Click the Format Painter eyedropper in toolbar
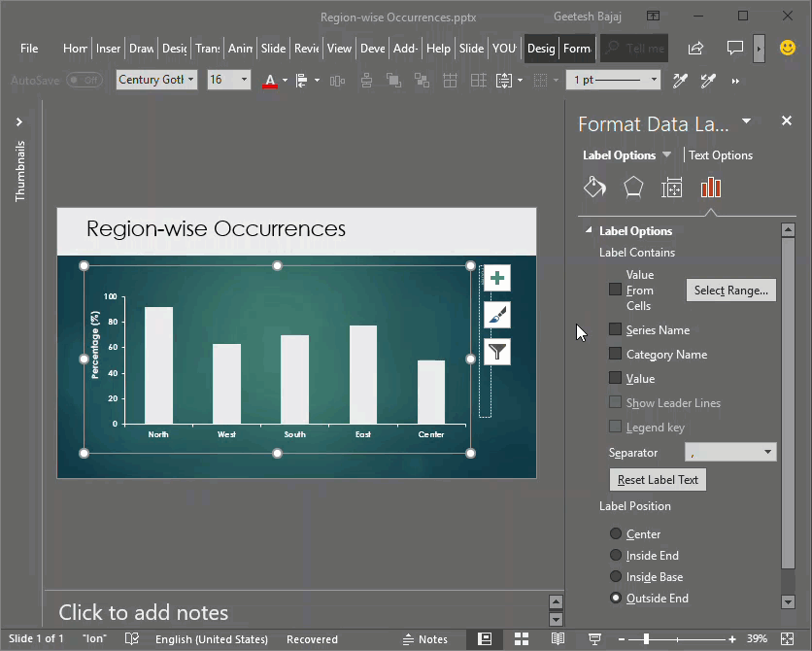 tap(680, 81)
